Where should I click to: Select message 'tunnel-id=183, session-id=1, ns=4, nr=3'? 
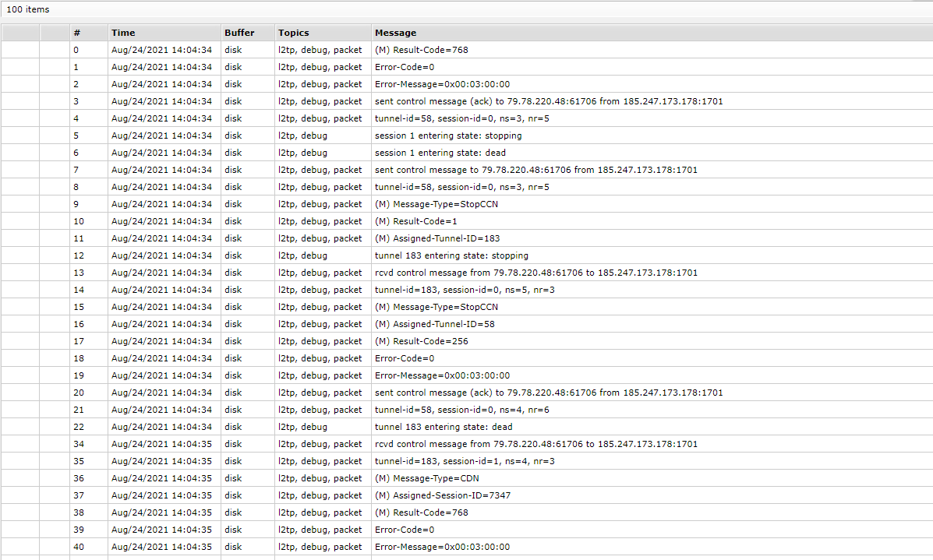465,461
